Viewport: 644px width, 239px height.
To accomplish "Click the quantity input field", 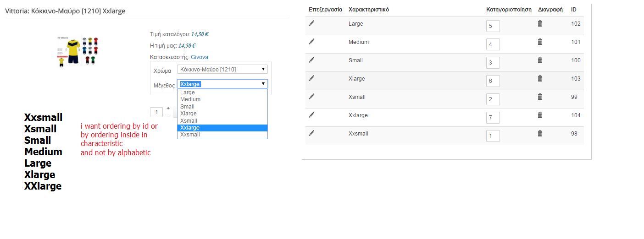I will [156, 112].
